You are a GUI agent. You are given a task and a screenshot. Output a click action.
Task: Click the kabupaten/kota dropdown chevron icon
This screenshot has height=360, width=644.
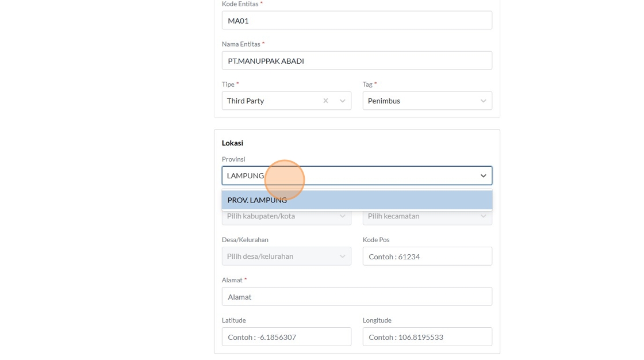pyautogui.click(x=342, y=217)
